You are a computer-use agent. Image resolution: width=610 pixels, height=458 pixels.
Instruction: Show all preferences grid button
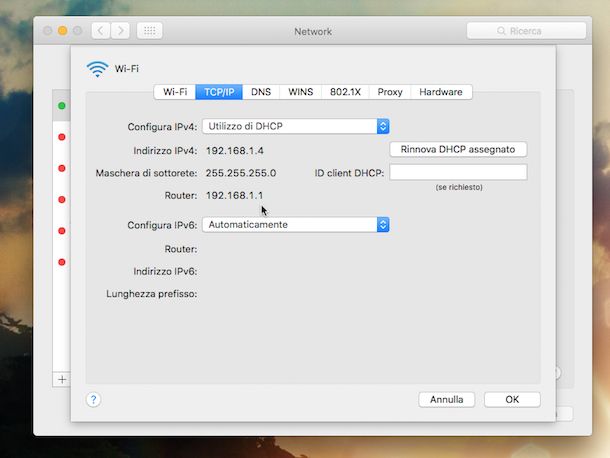click(150, 30)
